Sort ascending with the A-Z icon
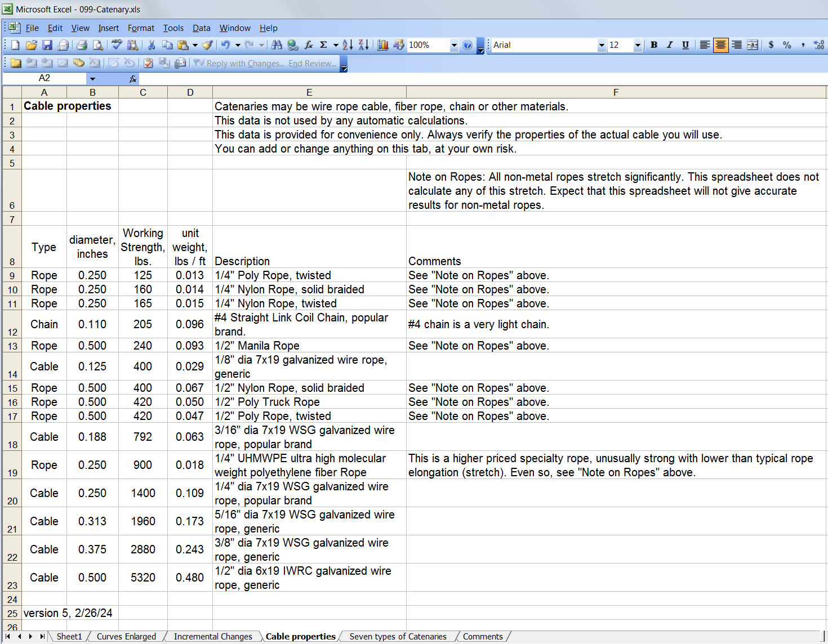This screenshot has height=644, width=828. click(348, 45)
